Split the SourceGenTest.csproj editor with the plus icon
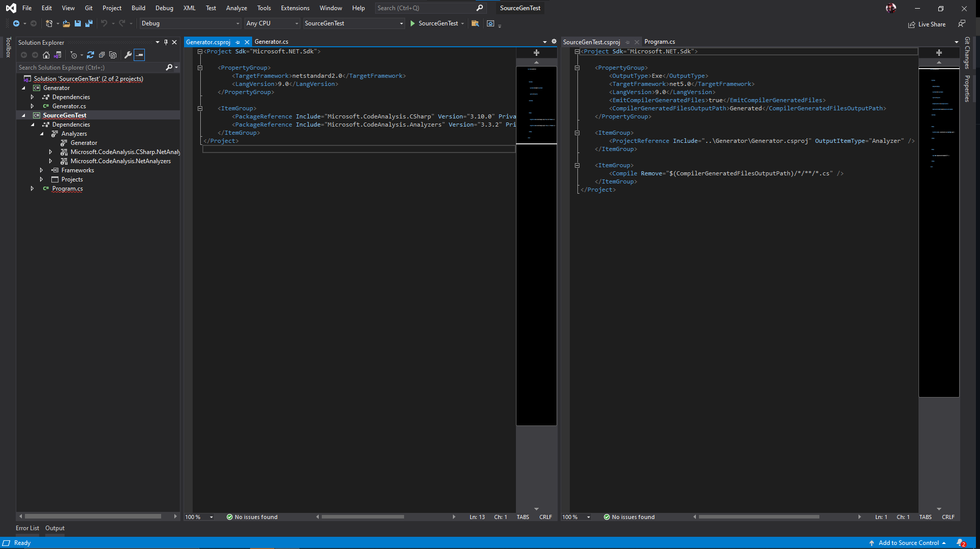The height and width of the screenshot is (549, 980). tap(939, 52)
